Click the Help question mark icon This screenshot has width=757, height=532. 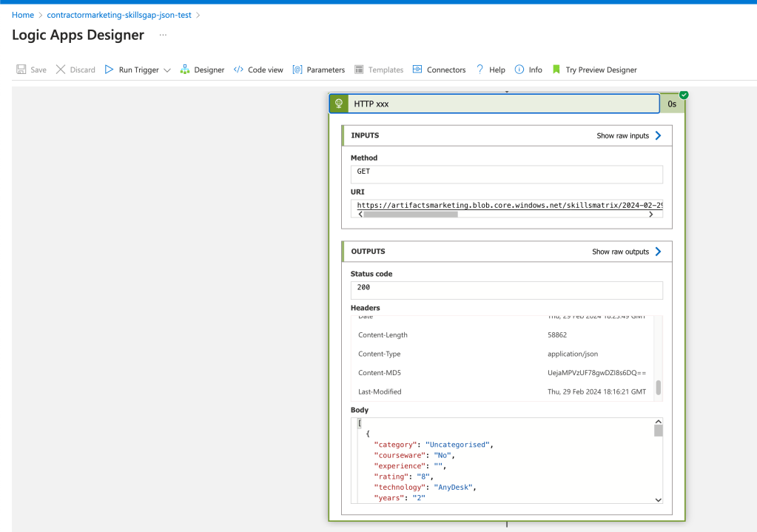coord(480,70)
